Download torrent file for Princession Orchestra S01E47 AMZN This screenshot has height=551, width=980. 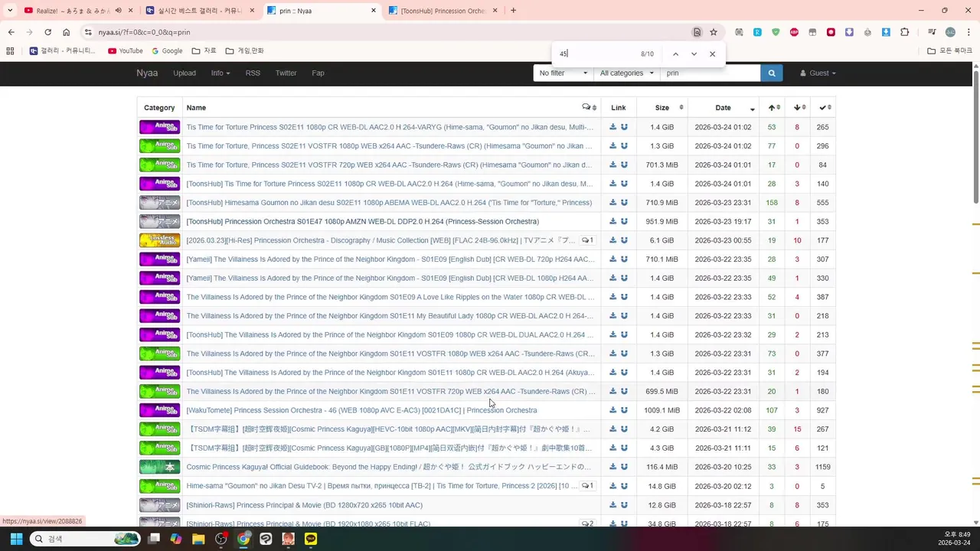point(612,221)
